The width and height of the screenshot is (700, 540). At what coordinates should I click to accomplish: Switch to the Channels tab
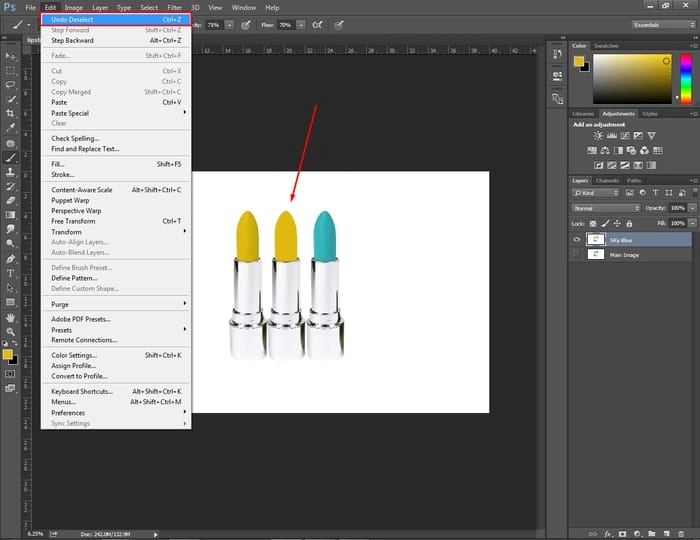pos(607,180)
